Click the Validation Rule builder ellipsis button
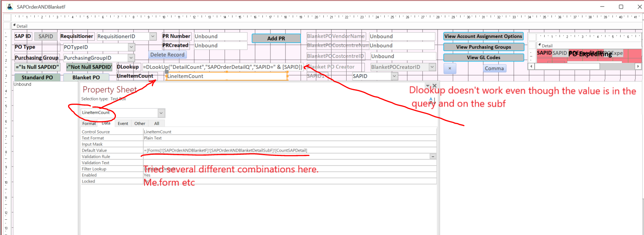 (433, 156)
